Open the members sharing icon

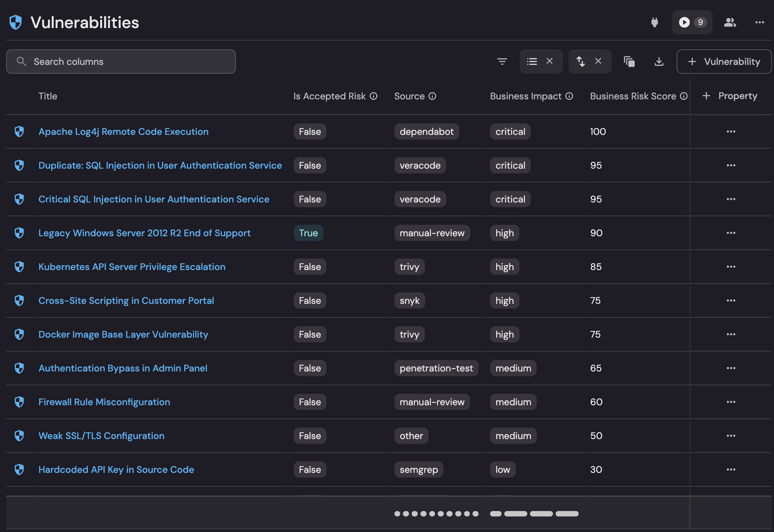[730, 22]
